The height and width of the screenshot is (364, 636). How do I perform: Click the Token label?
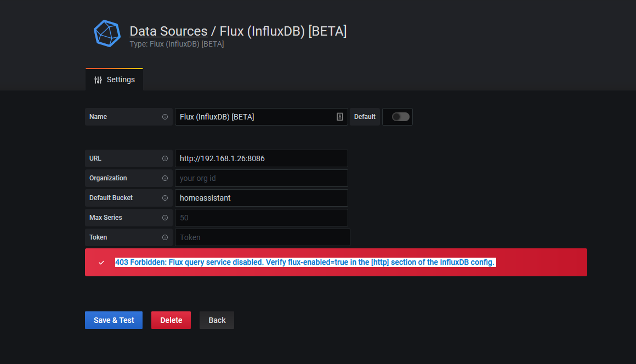(x=98, y=237)
